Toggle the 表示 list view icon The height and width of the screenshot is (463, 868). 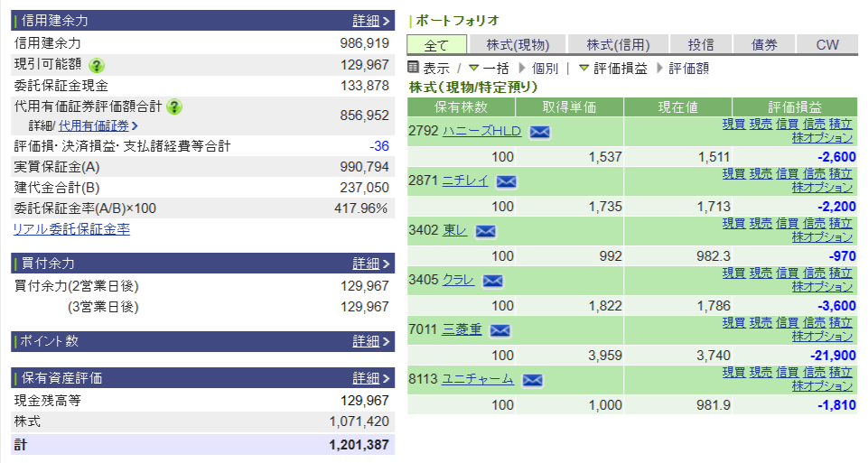[414, 68]
